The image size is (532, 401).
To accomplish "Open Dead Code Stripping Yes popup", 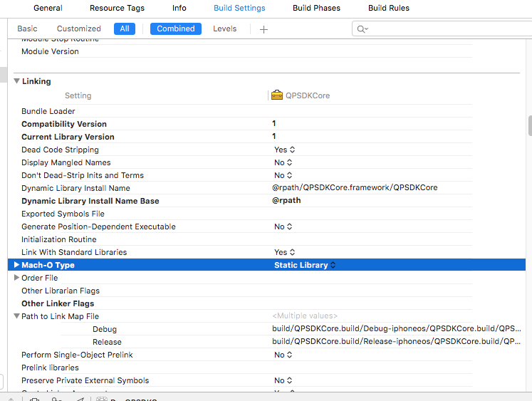I will [x=284, y=150].
